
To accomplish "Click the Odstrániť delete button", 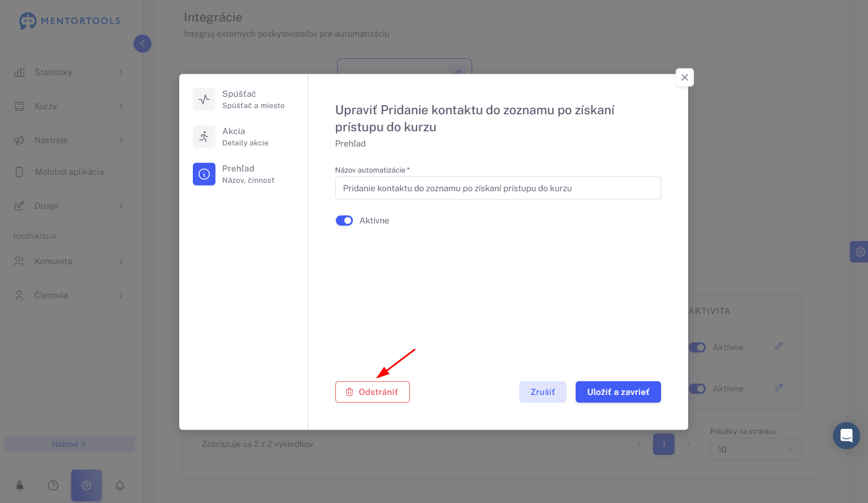I will [x=373, y=392].
